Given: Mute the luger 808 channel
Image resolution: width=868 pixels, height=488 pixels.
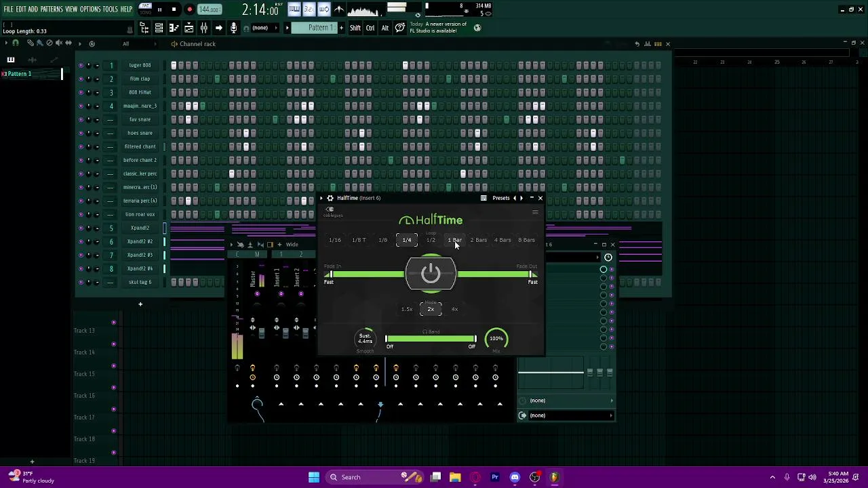Looking at the screenshot, I should pyautogui.click(x=81, y=65).
